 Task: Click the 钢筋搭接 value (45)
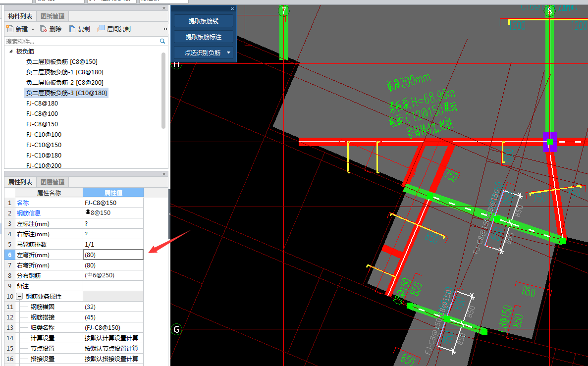[x=113, y=317]
